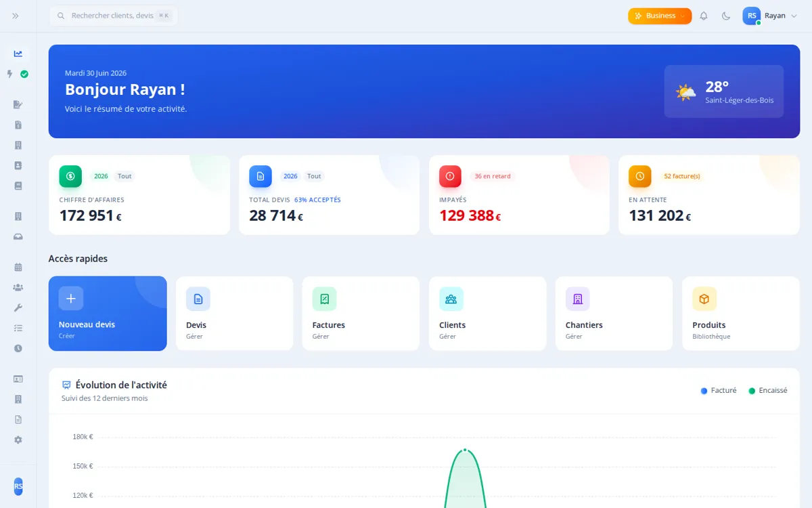
Task: Open the Devis Gérer quick access card
Action: 235,314
